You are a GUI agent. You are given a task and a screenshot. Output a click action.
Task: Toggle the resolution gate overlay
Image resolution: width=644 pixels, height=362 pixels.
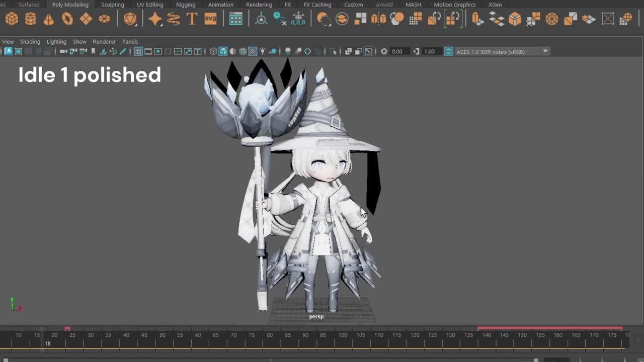pos(158,51)
